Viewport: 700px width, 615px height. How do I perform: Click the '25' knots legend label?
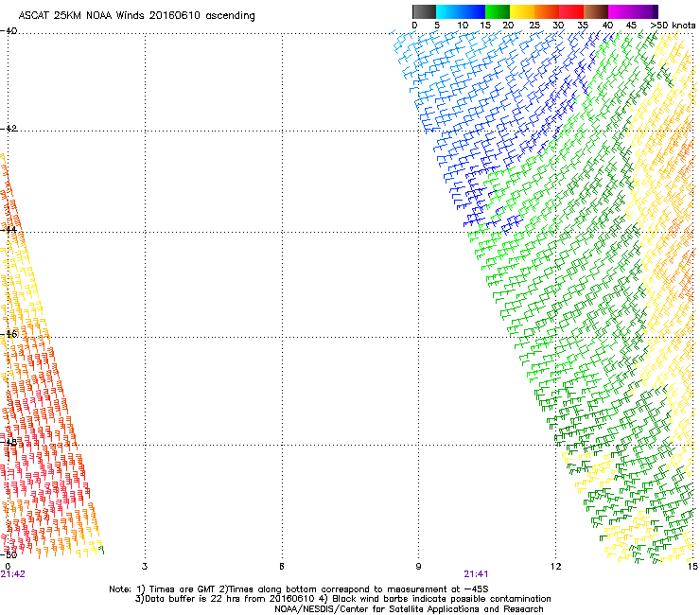[x=534, y=26]
